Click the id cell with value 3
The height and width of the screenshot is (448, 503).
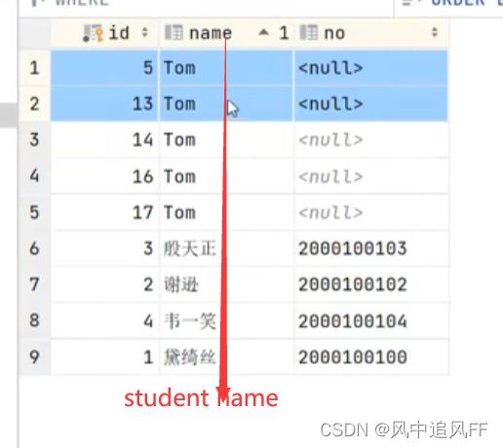point(104,248)
